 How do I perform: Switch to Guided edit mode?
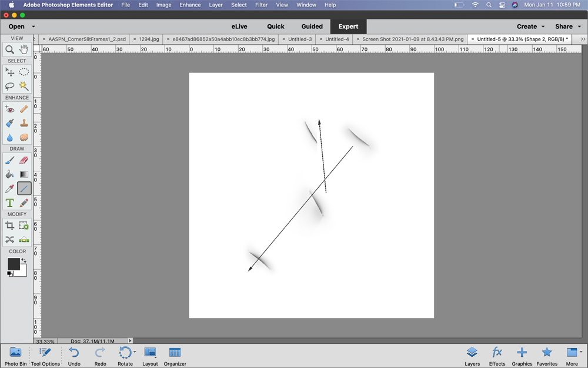312,26
